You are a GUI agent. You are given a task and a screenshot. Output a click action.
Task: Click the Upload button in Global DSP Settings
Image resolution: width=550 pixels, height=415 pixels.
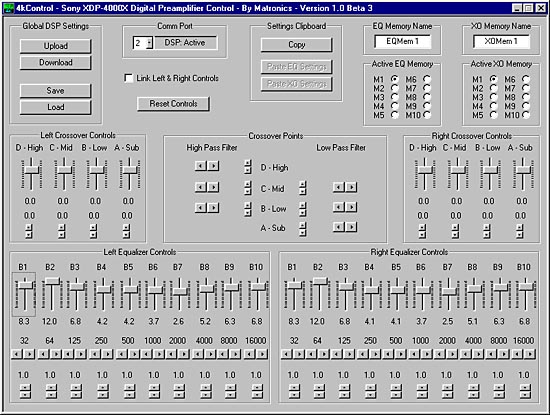tap(55, 46)
